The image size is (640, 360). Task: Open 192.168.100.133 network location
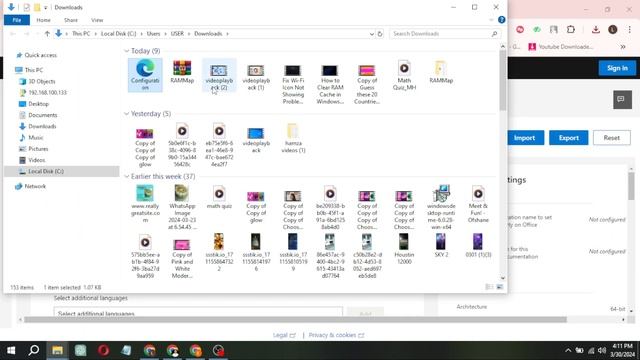point(47,93)
